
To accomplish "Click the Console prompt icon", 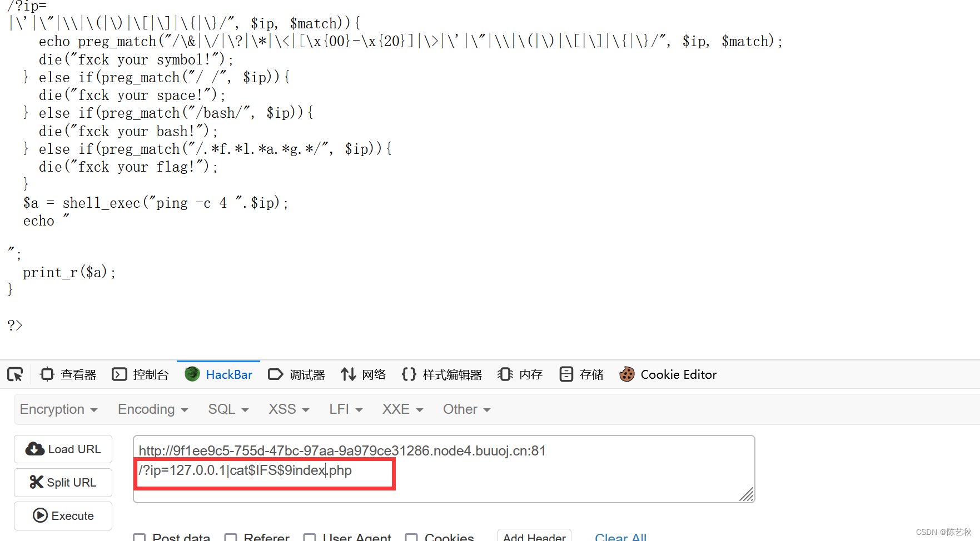I will point(120,374).
